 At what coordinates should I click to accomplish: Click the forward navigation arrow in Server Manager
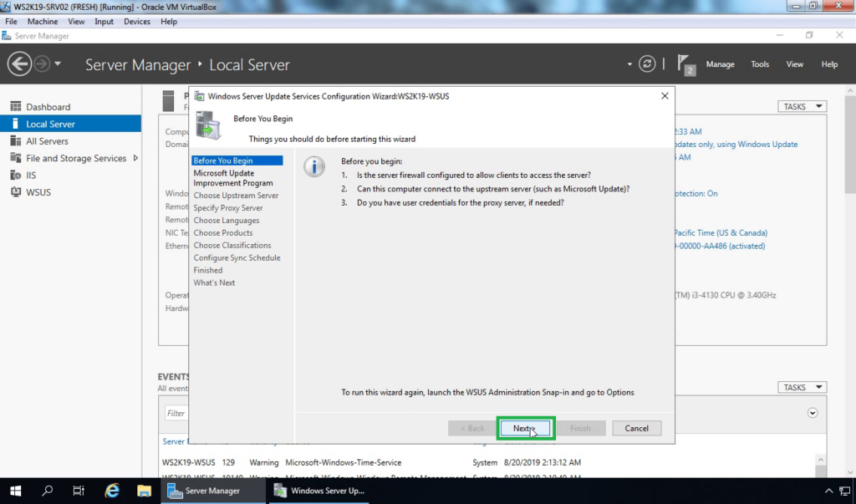pyautogui.click(x=42, y=64)
